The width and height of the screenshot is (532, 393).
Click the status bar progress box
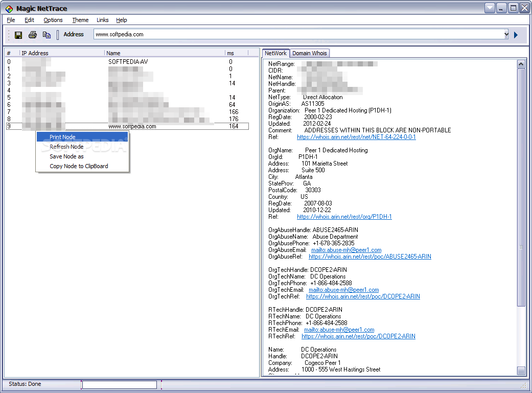[x=120, y=384]
